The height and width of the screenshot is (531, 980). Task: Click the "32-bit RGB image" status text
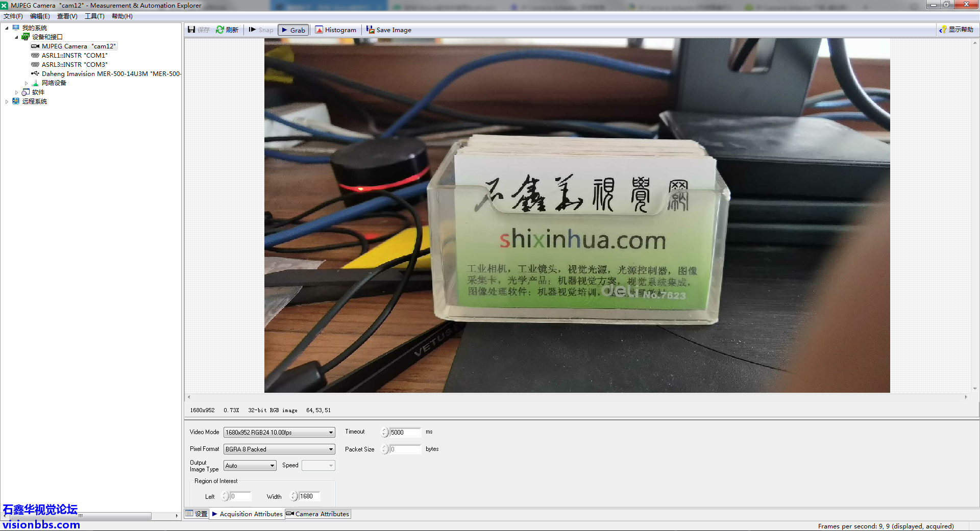click(x=273, y=410)
